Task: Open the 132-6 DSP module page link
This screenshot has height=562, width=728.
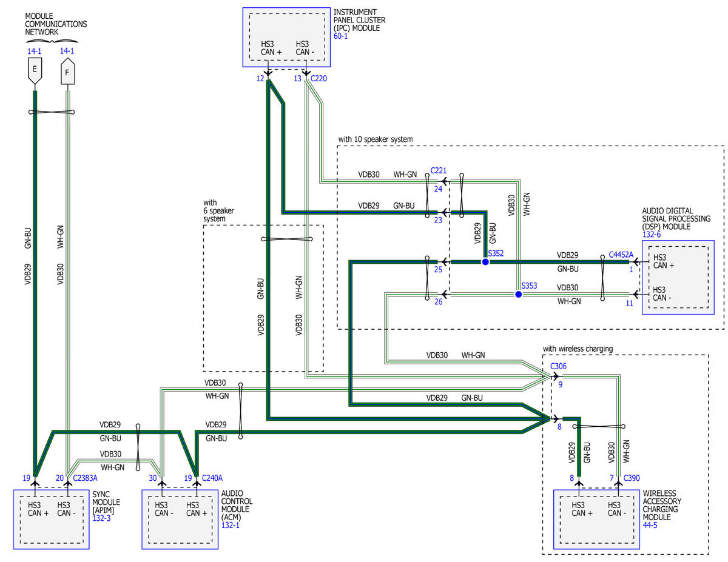Action: coord(652,235)
